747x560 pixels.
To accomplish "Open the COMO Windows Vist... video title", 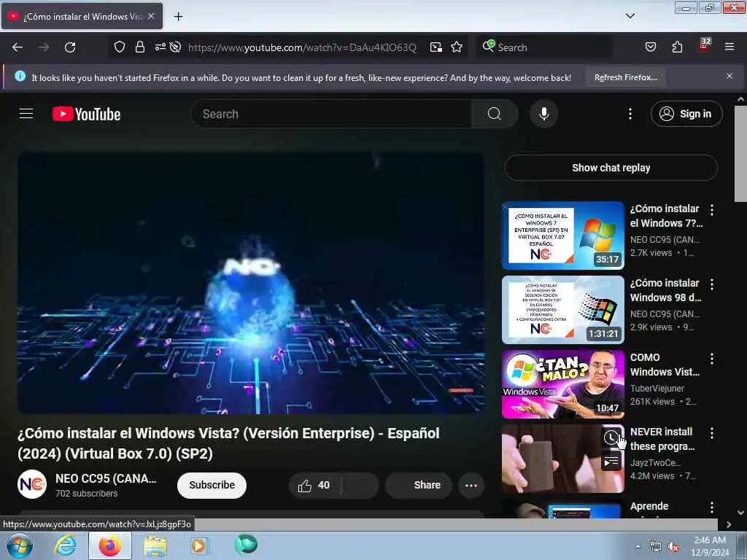I will click(x=665, y=365).
